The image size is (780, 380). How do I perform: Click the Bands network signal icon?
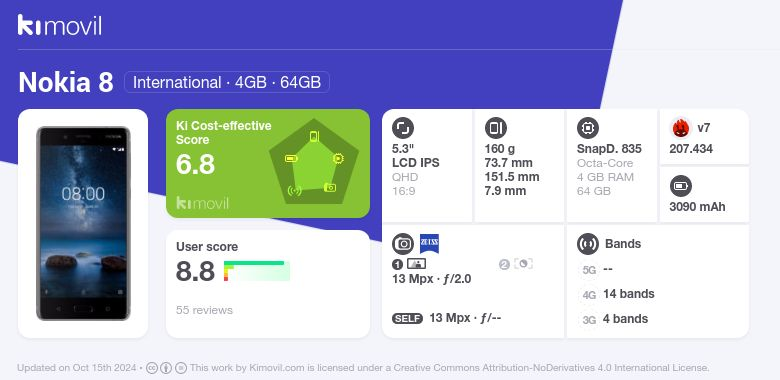[587, 244]
